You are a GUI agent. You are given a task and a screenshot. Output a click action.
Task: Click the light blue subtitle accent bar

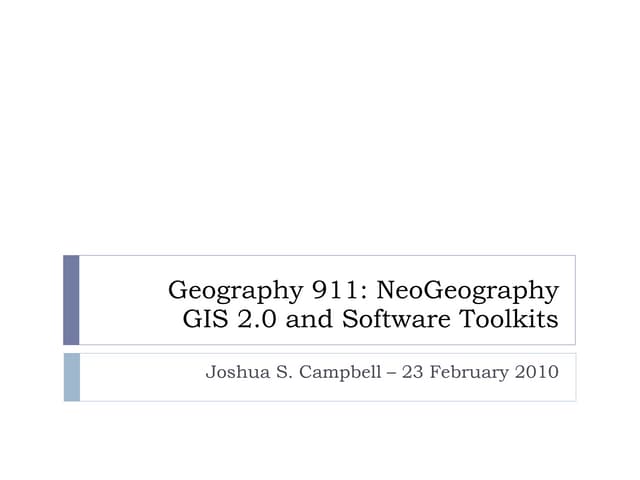pos(71,377)
